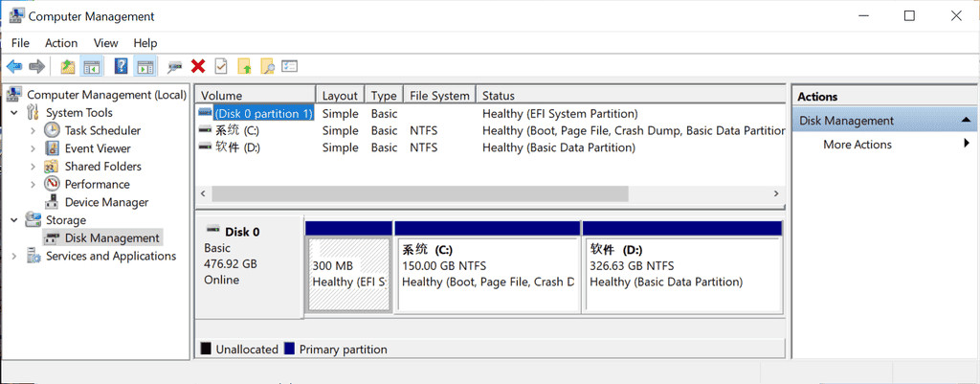Collapse the System Tools tree node
Screen dimensions: 980x384
[x=14, y=113]
